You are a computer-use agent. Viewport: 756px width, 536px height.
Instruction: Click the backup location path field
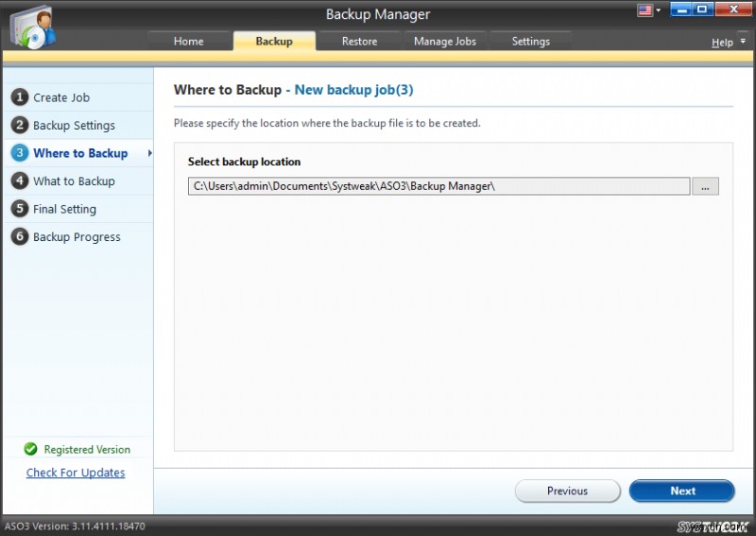(438, 186)
